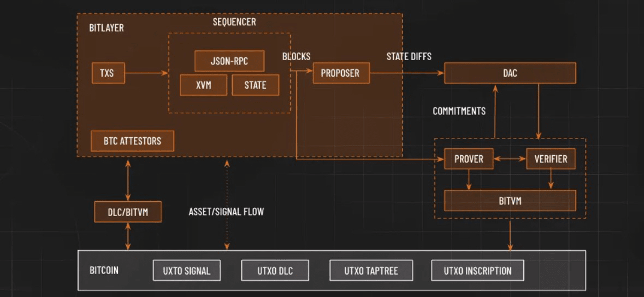Click the COMMITMENTS label

(459, 111)
